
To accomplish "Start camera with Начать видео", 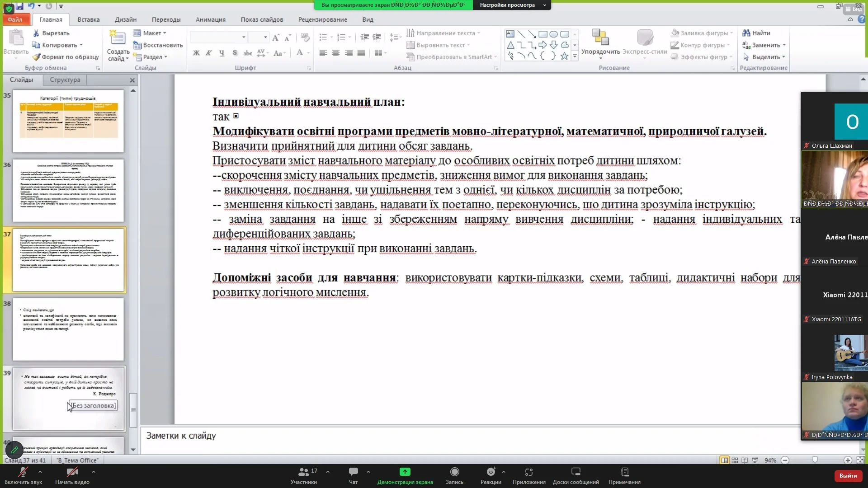I will (72, 472).
